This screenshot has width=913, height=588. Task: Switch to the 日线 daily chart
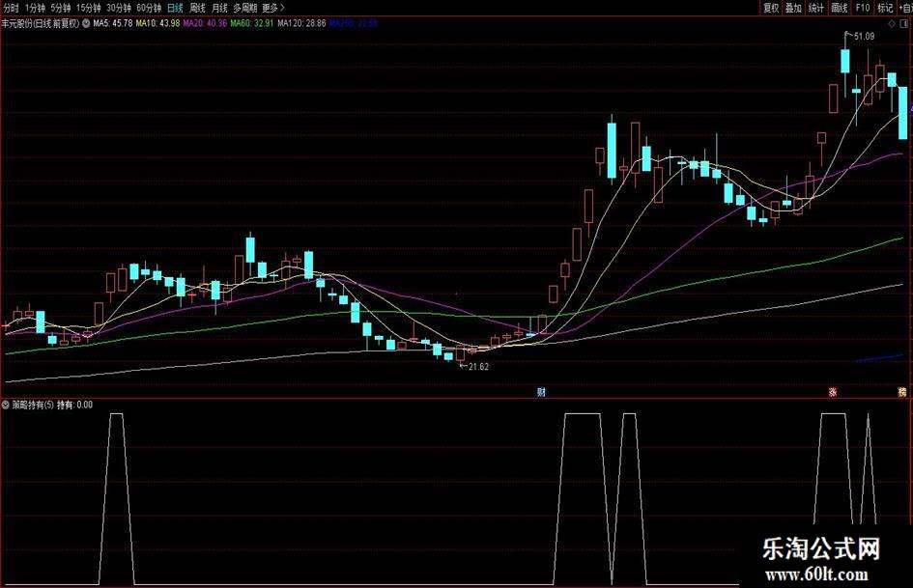(x=175, y=8)
